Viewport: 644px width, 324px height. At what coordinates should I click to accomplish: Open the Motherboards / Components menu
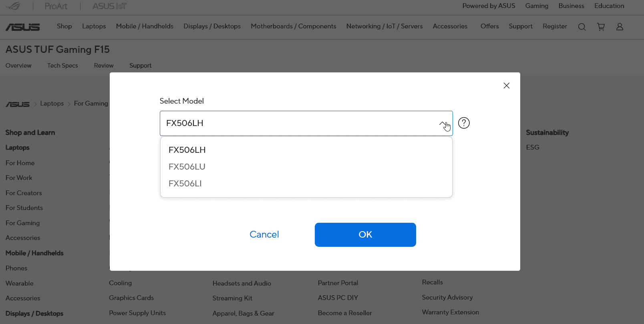pos(294,26)
